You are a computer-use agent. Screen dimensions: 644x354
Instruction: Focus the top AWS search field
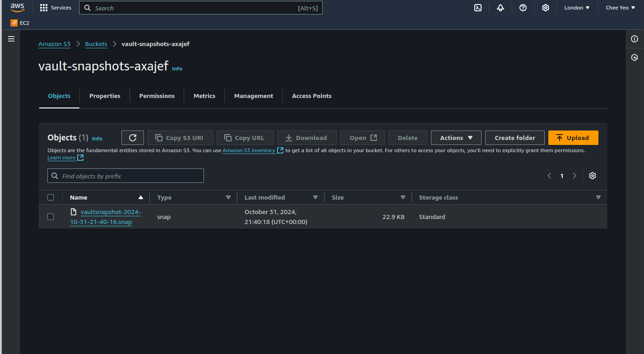click(201, 8)
